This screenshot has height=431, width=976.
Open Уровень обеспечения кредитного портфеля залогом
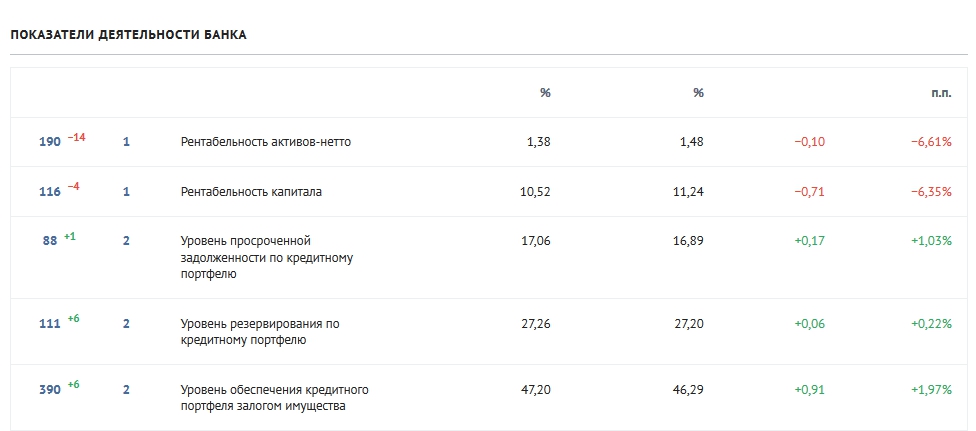click(x=274, y=398)
